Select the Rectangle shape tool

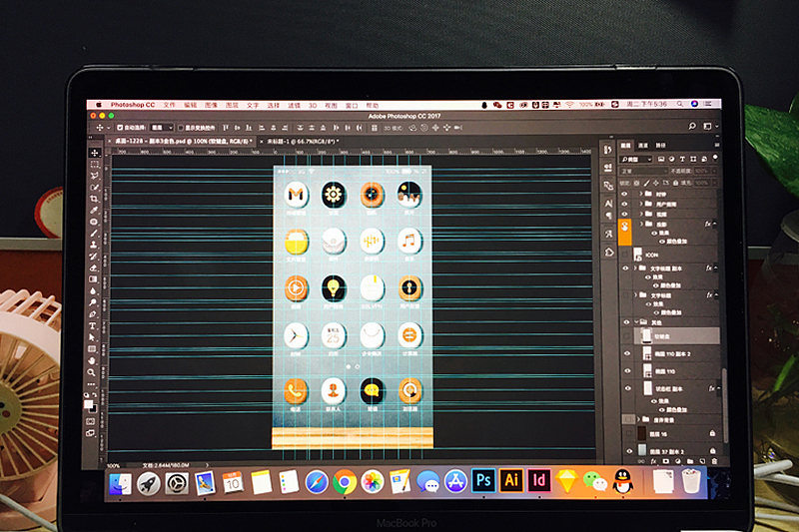tap(92, 348)
